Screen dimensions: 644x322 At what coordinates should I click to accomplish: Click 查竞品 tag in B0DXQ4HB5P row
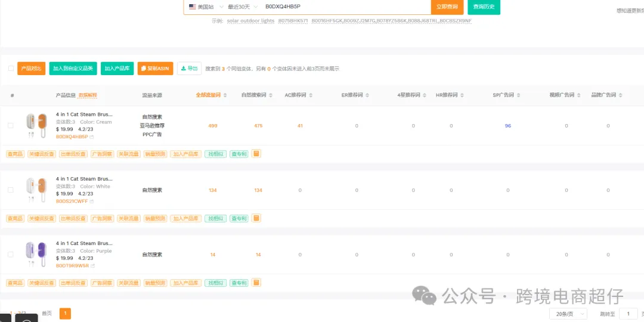pos(15,154)
